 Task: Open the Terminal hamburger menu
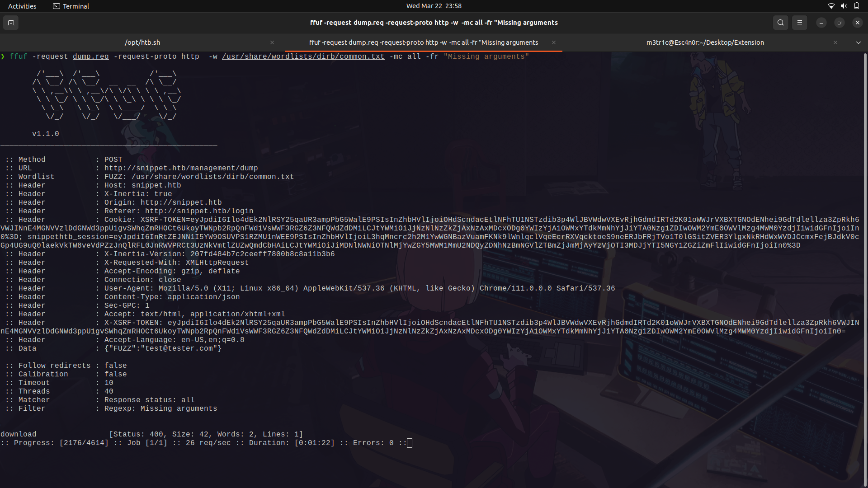click(x=799, y=23)
